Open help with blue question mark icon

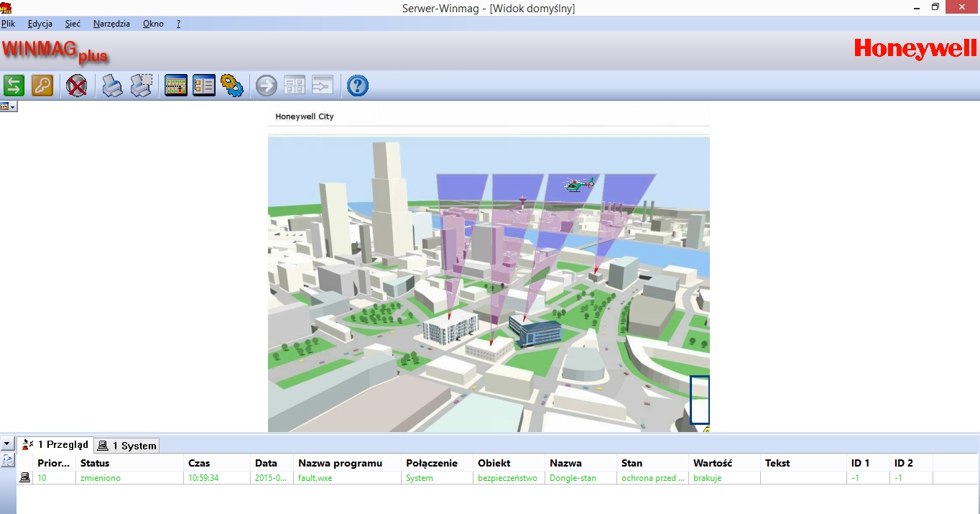[x=358, y=86]
